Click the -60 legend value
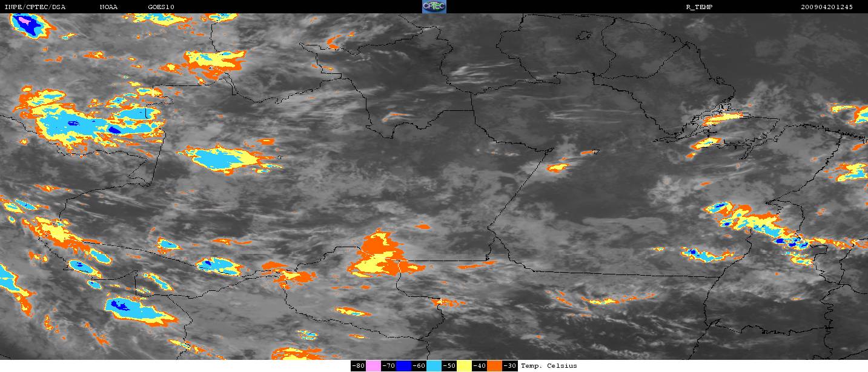Image resolution: width=868 pixels, height=372 pixels. (x=419, y=366)
